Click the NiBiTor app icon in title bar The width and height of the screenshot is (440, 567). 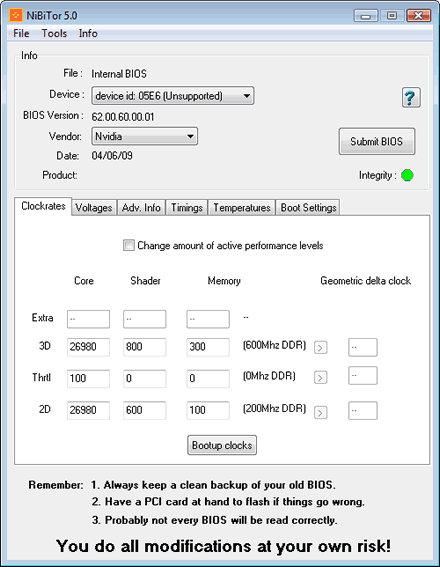[16, 16]
